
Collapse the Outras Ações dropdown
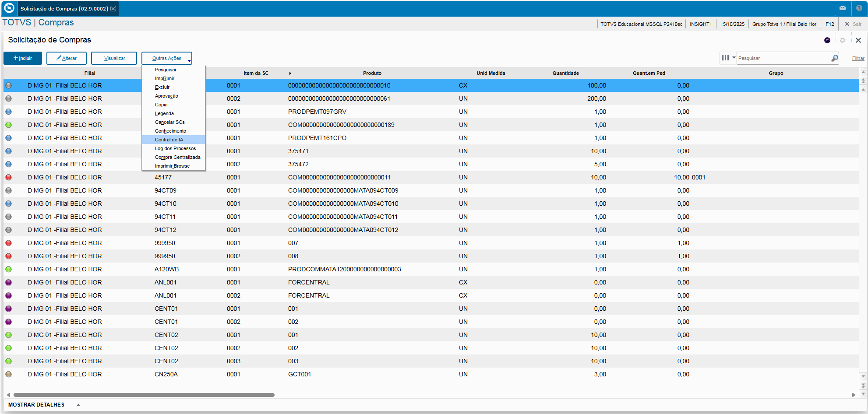pos(167,58)
